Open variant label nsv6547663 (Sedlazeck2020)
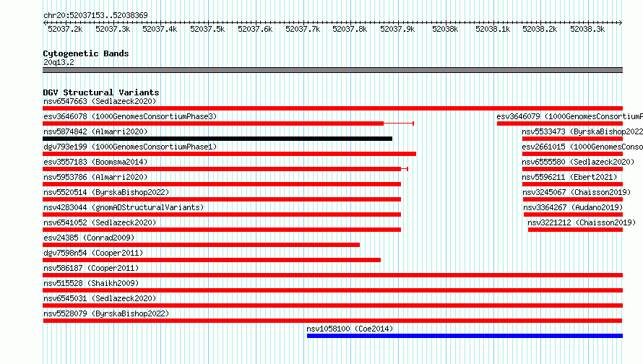This screenshot has height=364, width=643. pos(100,101)
